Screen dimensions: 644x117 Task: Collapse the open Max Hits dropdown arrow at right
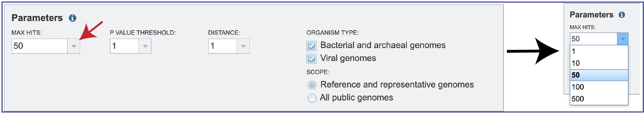[x=622, y=39]
